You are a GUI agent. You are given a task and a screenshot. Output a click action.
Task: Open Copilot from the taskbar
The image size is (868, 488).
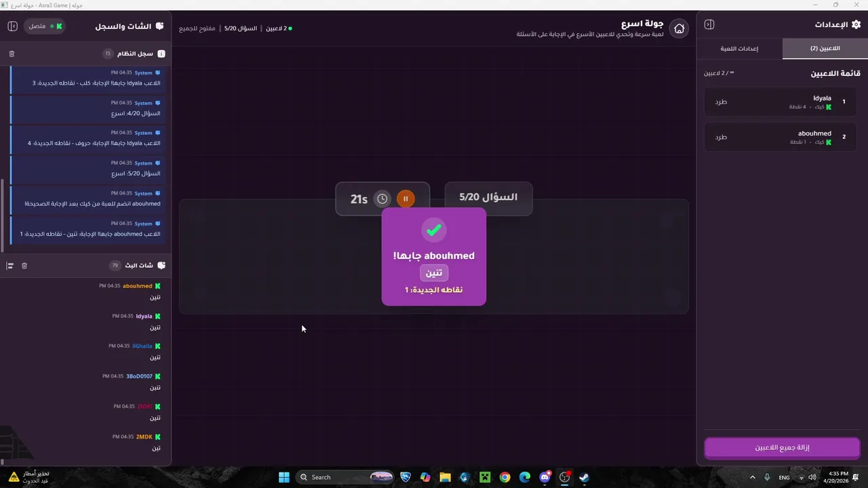[425, 477]
